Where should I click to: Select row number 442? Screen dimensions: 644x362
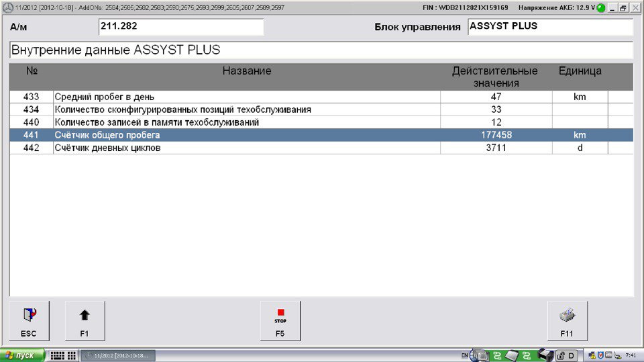[32, 148]
